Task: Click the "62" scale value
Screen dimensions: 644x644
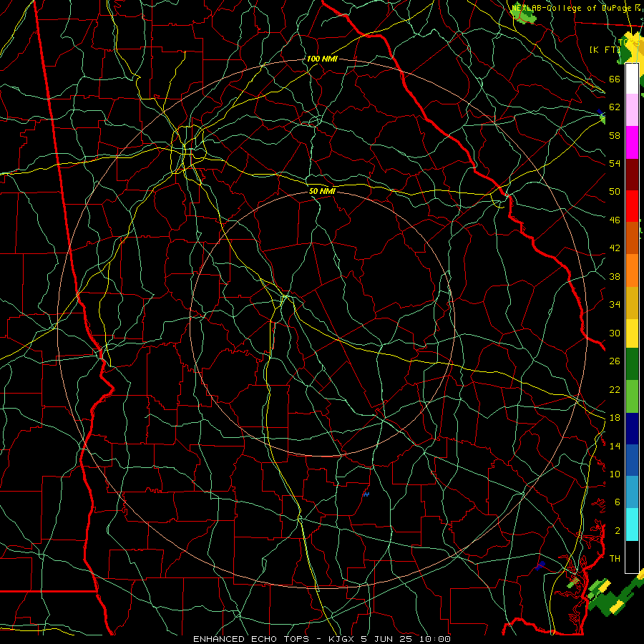Action: point(615,107)
